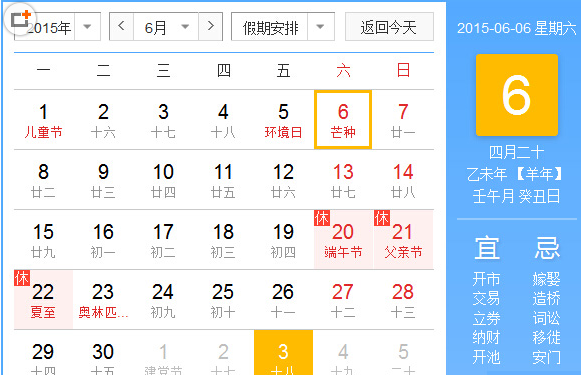Viewport: 582px width, 375px height.
Task: Click 开市 under 宜
Action: [487, 279]
